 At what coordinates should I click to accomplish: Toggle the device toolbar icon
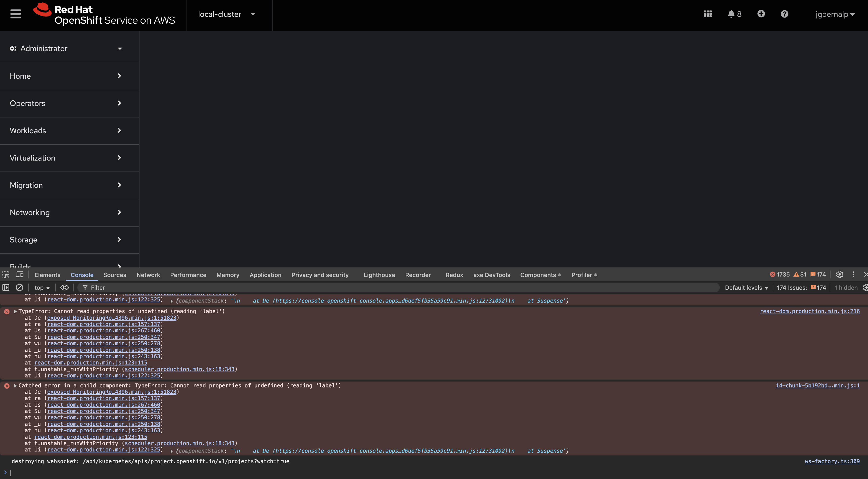[20, 275]
